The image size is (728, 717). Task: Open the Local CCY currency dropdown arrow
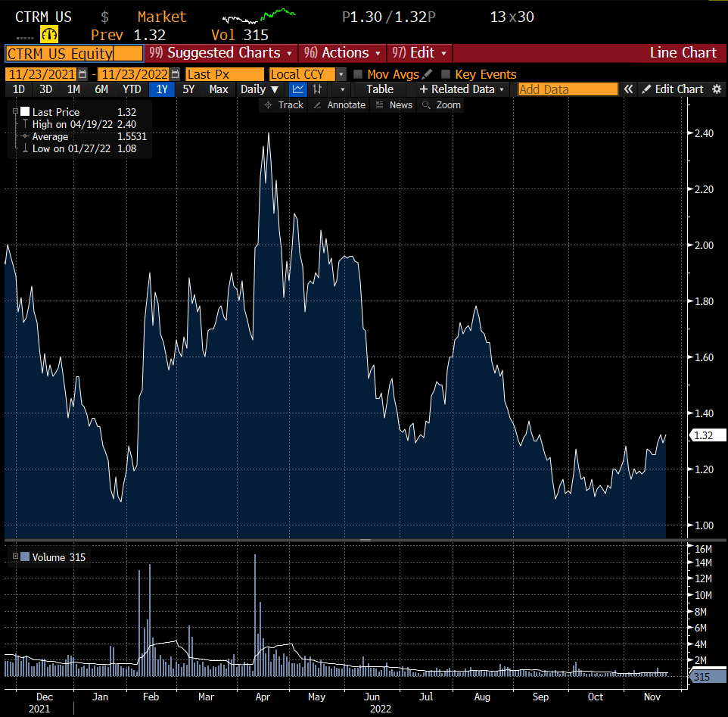(341, 74)
